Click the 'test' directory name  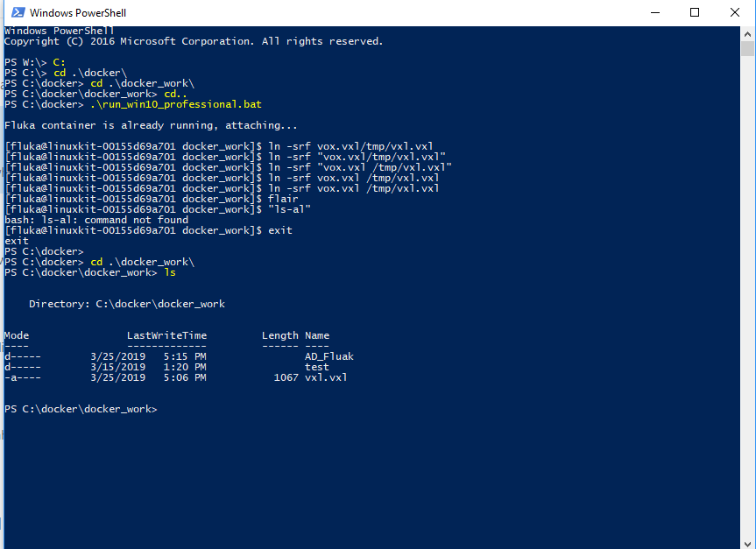coord(317,367)
